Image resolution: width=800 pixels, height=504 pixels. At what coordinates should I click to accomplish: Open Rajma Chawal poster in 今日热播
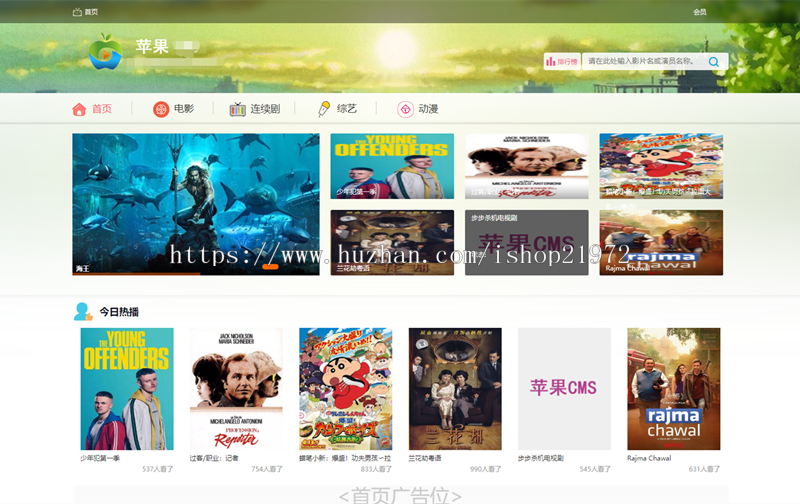point(673,389)
